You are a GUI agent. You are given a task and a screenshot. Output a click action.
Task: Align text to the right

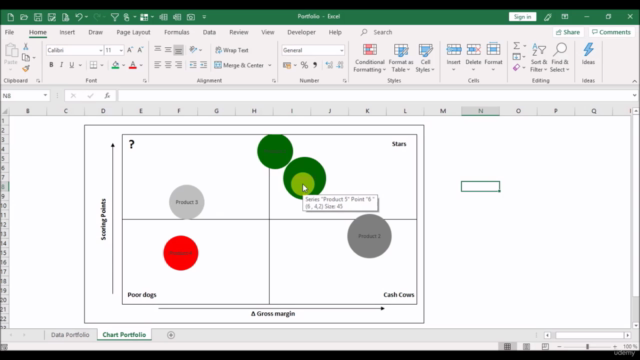(x=178, y=65)
